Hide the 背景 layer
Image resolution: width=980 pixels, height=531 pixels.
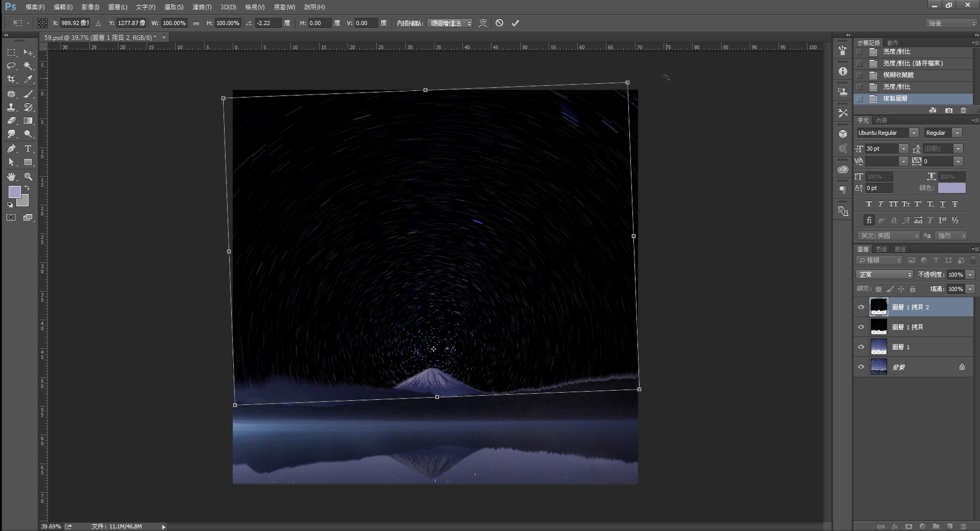coord(861,367)
